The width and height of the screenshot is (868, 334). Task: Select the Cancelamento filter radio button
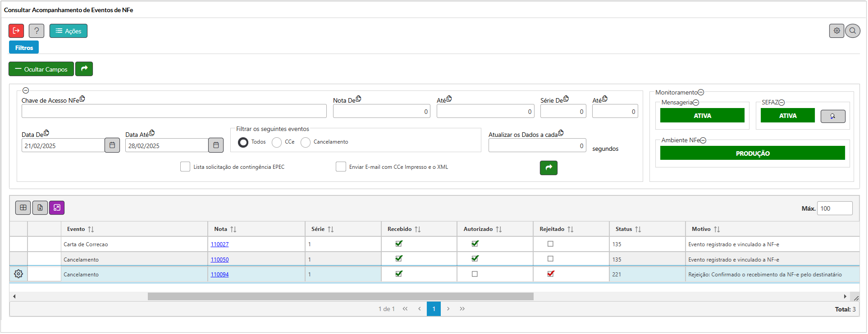(306, 142)
